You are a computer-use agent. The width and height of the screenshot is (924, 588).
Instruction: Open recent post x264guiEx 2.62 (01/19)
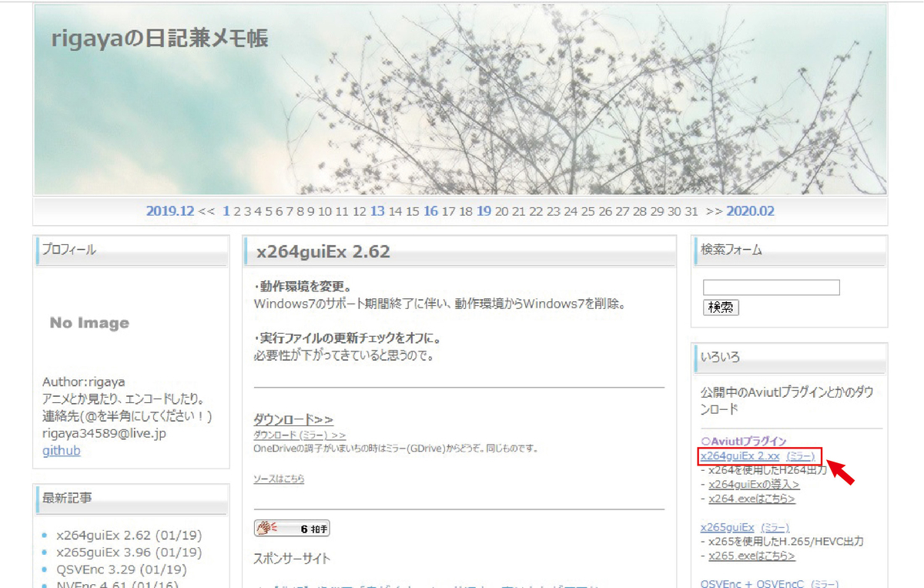click(129, 535)
